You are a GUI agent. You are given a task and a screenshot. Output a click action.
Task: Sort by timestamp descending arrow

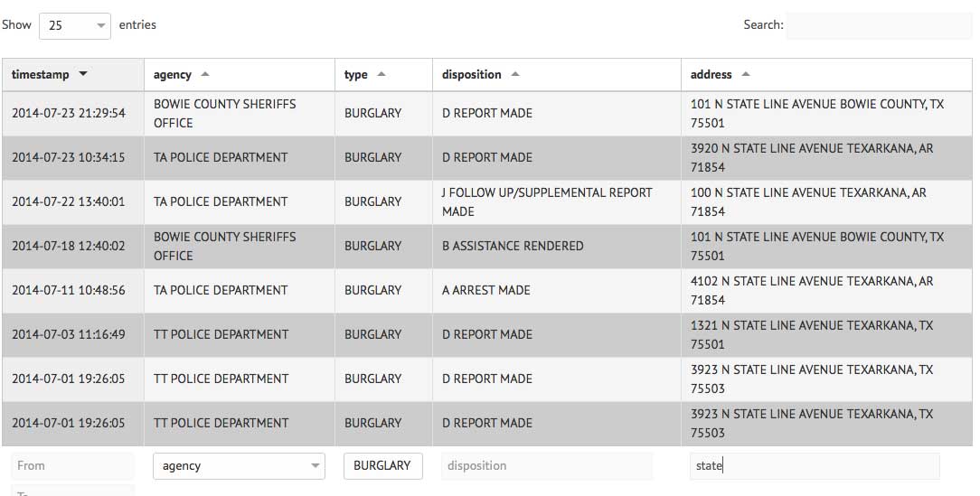[x=84, y=74]
